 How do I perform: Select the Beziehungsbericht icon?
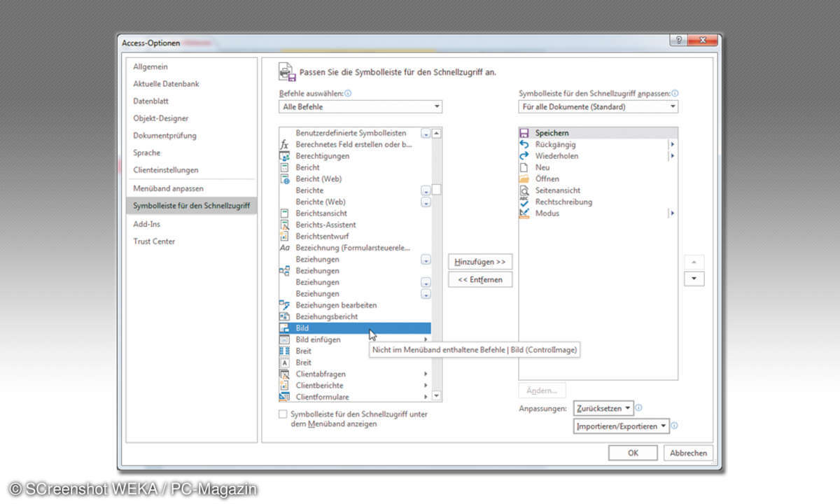284,317
